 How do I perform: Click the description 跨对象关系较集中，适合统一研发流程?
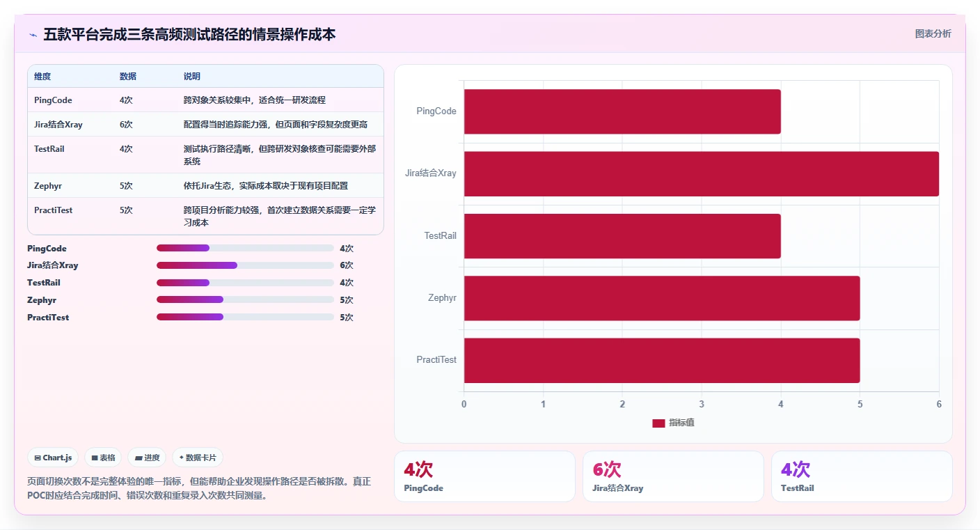[255, 100]
